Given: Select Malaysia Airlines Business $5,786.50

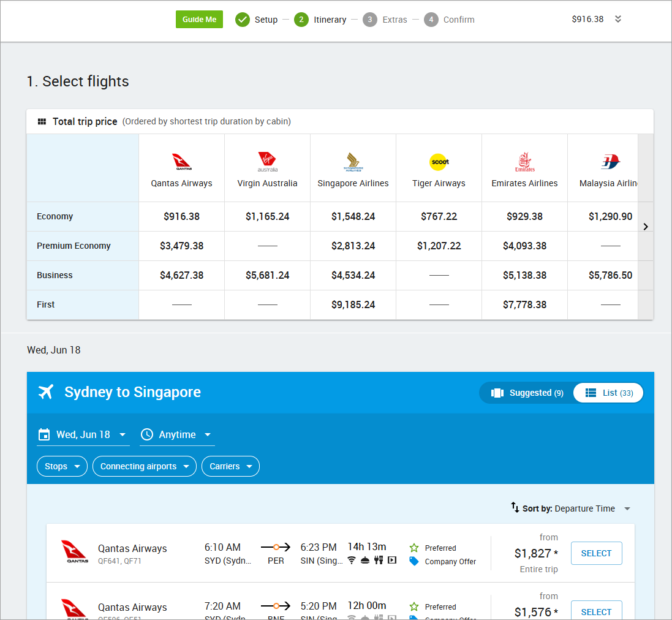Looking at the screenshot, I should [610, 276].
